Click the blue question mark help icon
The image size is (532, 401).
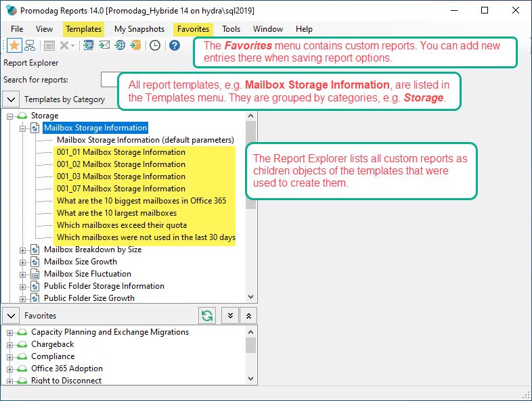click(175, 45)
